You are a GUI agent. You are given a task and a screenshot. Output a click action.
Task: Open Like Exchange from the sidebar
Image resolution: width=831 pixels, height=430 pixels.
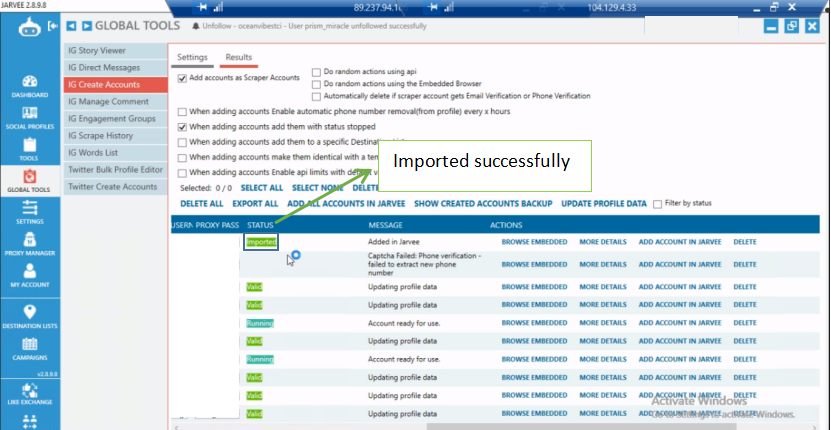coord(30,393)
